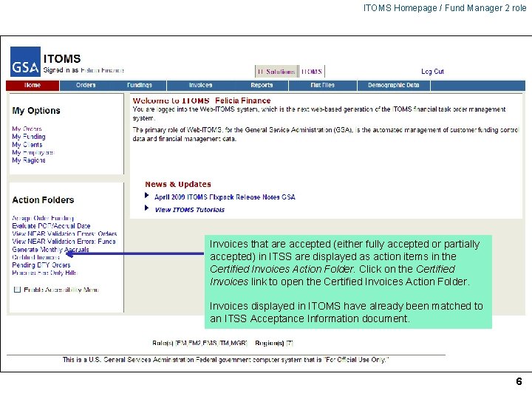532x399 pixels.
Task: Open the Demographic Data menu
Action: tap(394, 85)
